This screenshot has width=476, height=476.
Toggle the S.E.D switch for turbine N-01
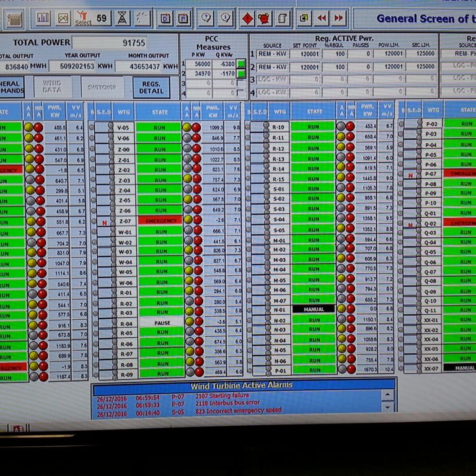point(261,310)
